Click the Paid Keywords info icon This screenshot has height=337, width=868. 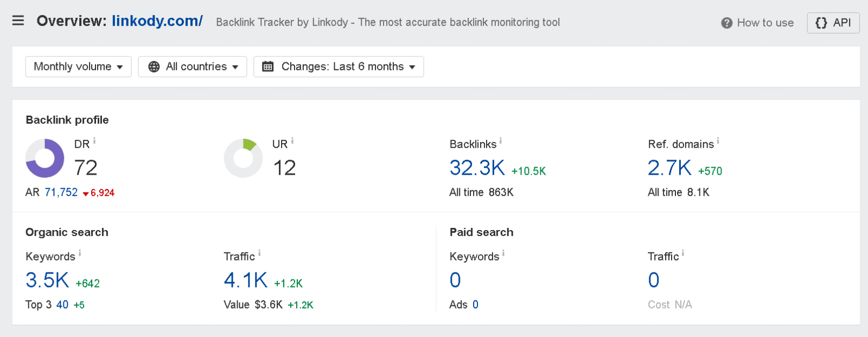coord(503,253)
